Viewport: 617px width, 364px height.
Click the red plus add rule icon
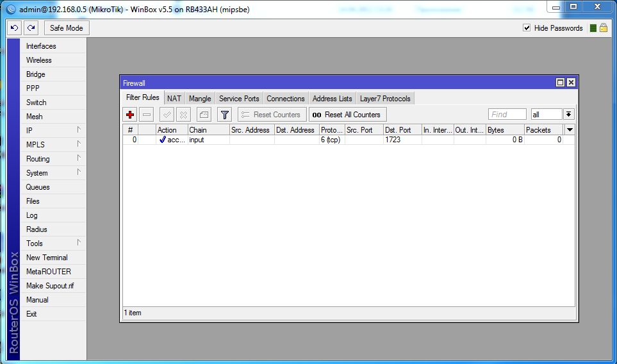130,115
